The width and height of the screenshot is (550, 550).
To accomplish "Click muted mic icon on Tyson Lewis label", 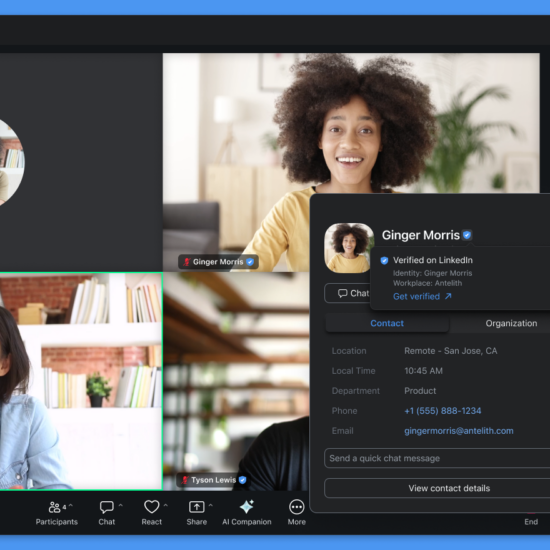I will point(185,480).
